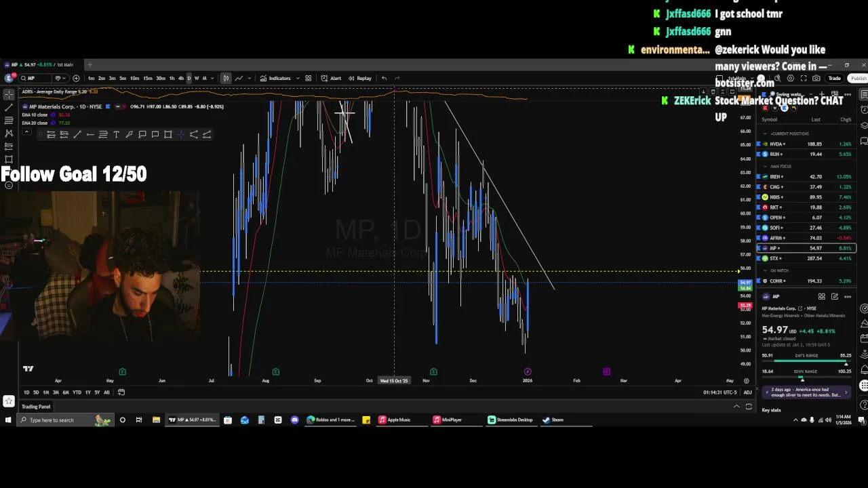This screenshot has width=868, height=488.
Task: Open the Trading Panel tab
Action: (36, 407)
